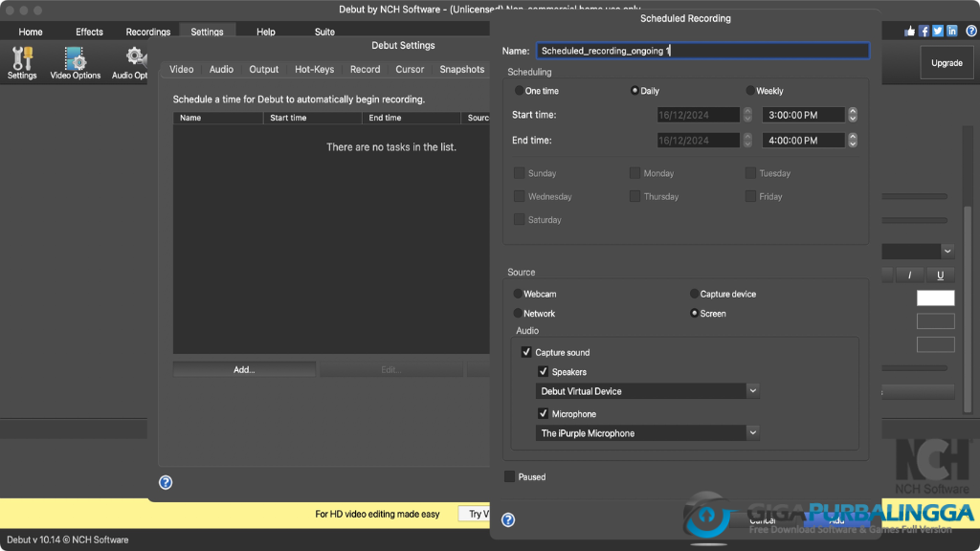Click the thumbs-up like icon

click(x=909, y=32)
